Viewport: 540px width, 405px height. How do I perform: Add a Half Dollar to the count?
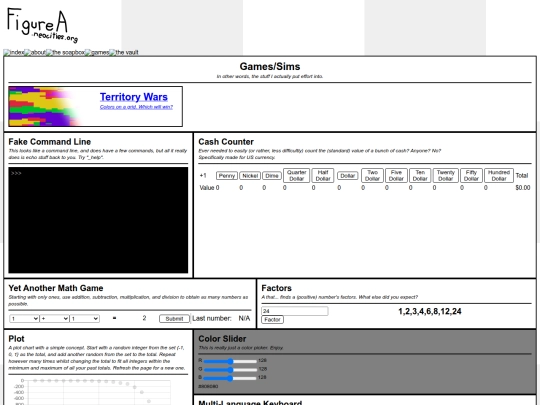pyautogui.click(x=323, y=175)
